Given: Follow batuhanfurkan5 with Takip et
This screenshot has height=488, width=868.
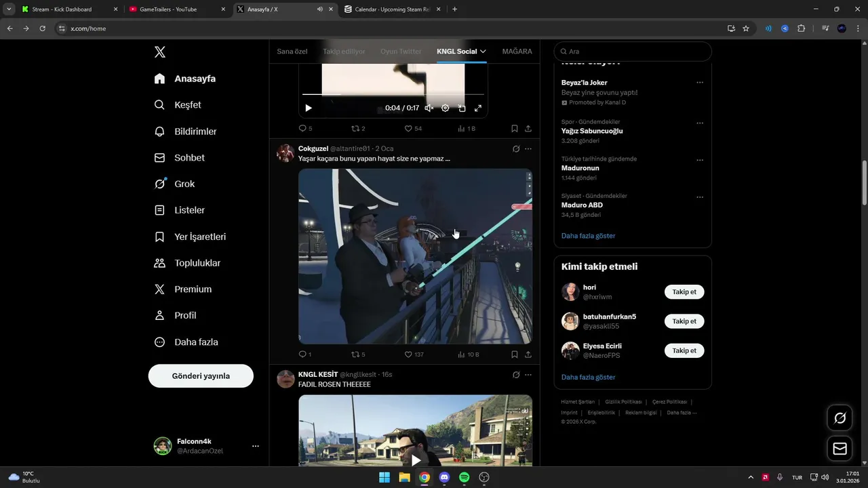Looking at the screenshot, I should 684,321.
